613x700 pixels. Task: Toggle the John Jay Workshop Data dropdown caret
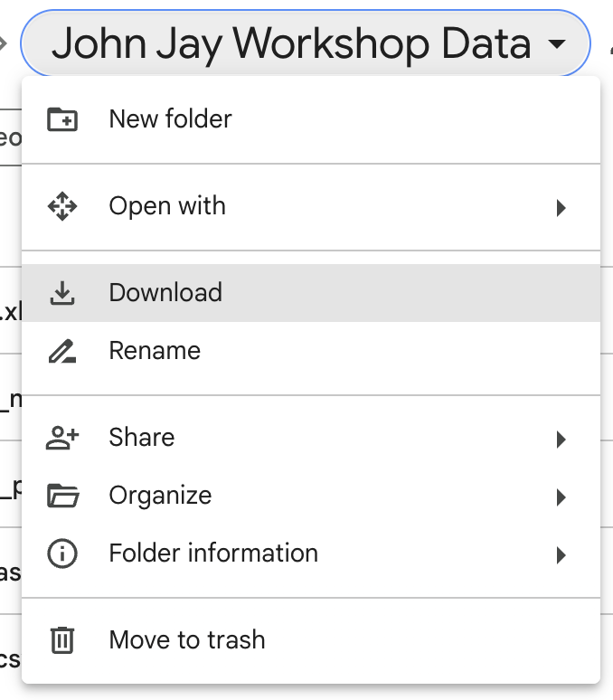pyautogui.click(x=557, y=43)
